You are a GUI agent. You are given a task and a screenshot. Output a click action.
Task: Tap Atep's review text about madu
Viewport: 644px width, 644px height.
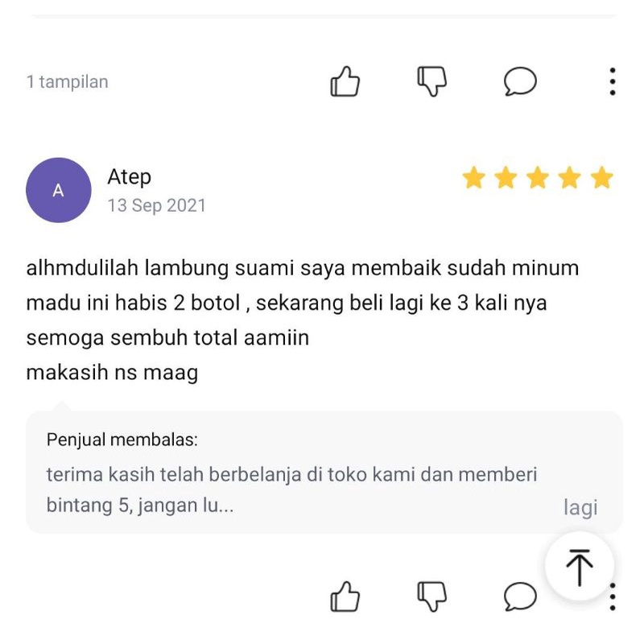coord(303,320)
